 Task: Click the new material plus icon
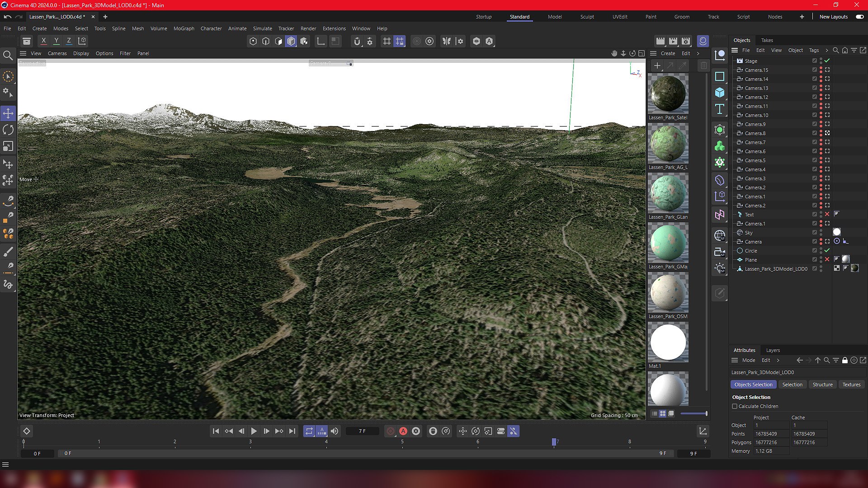coord(658,66)
